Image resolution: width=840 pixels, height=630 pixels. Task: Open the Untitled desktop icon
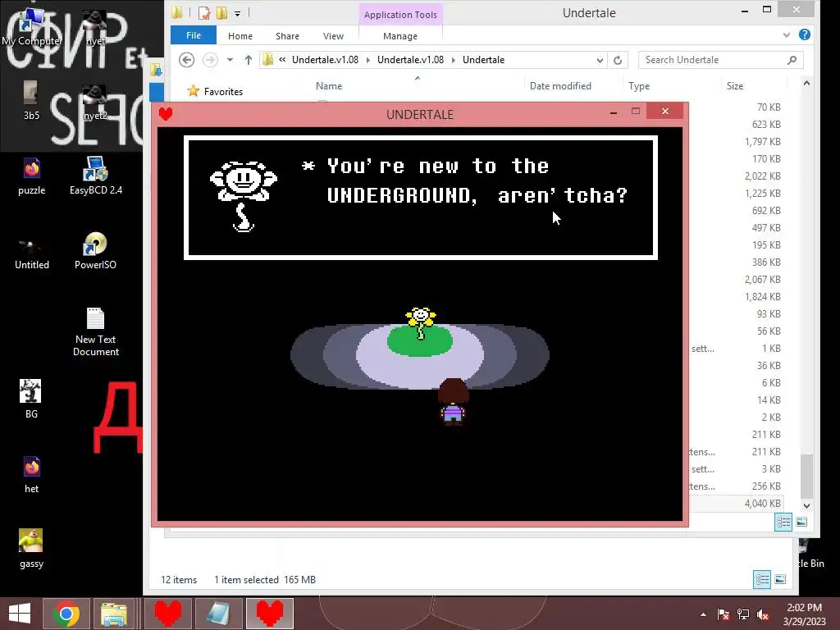point(32,252)
